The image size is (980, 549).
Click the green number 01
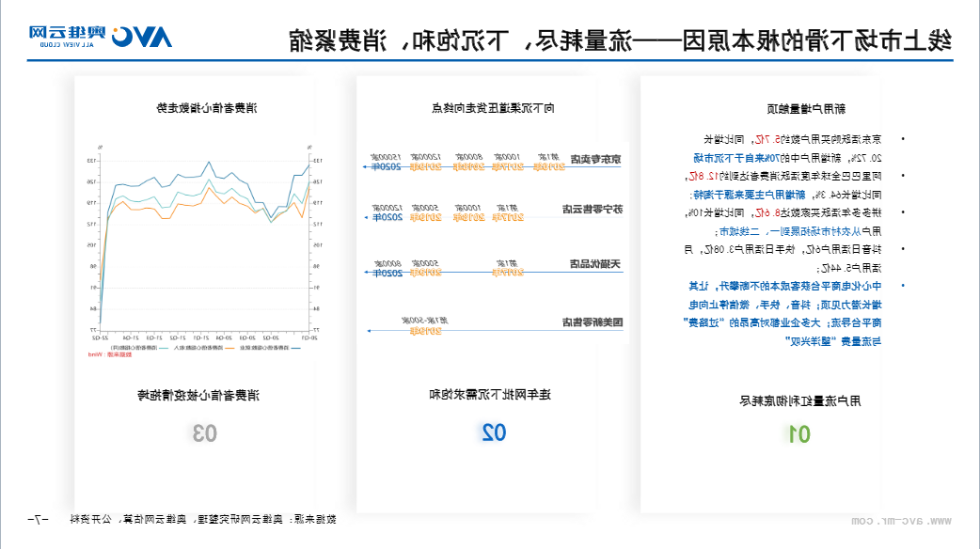799,433
